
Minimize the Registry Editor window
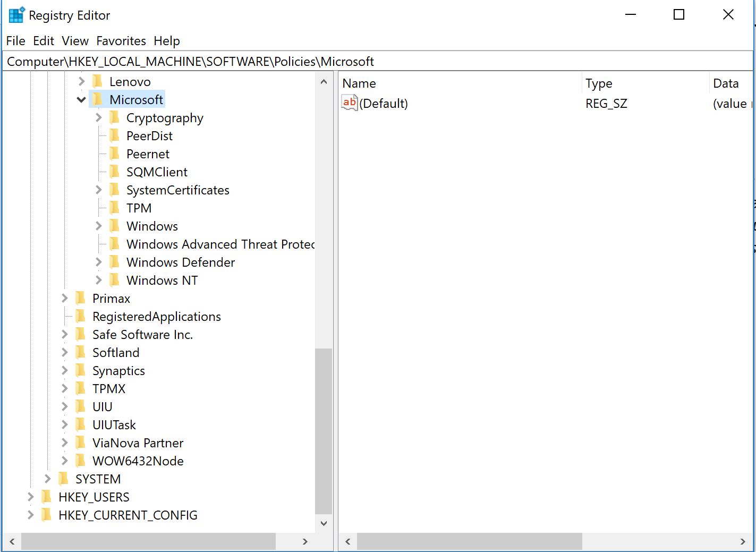(631, 15)
